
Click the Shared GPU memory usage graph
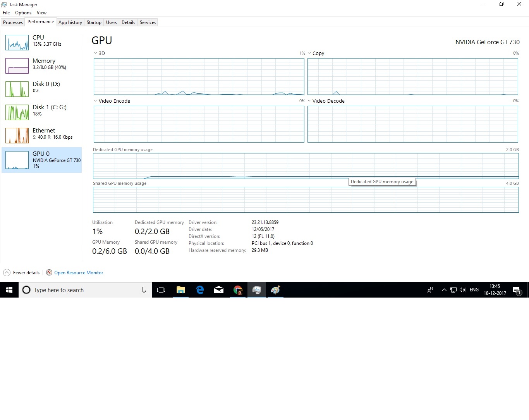[x=306, y=200]
